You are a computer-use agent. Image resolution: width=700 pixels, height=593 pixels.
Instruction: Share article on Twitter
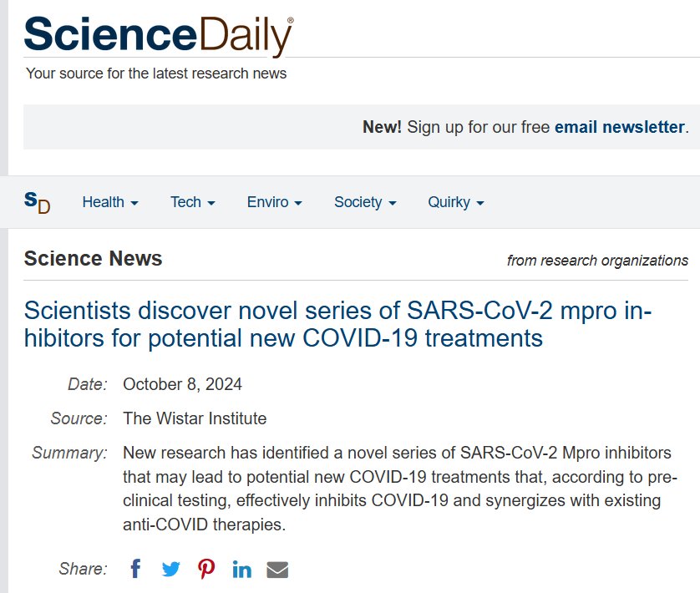(x=171, y=570)
